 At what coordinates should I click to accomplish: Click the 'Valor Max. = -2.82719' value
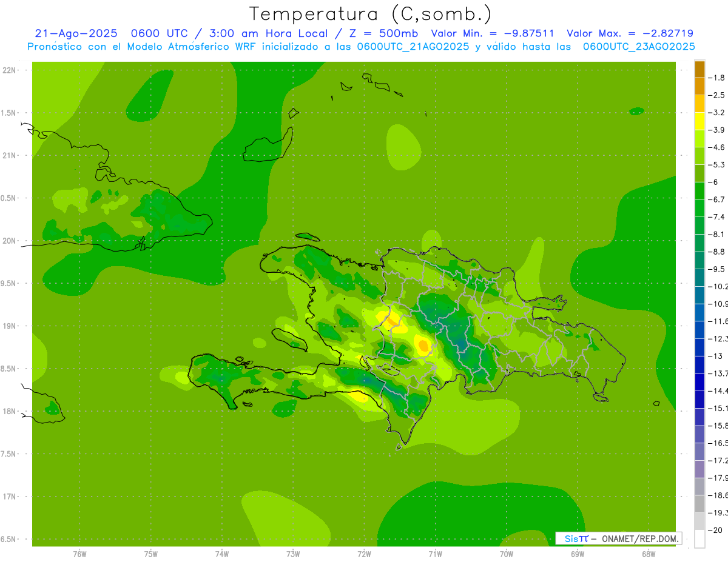[630, 33]
